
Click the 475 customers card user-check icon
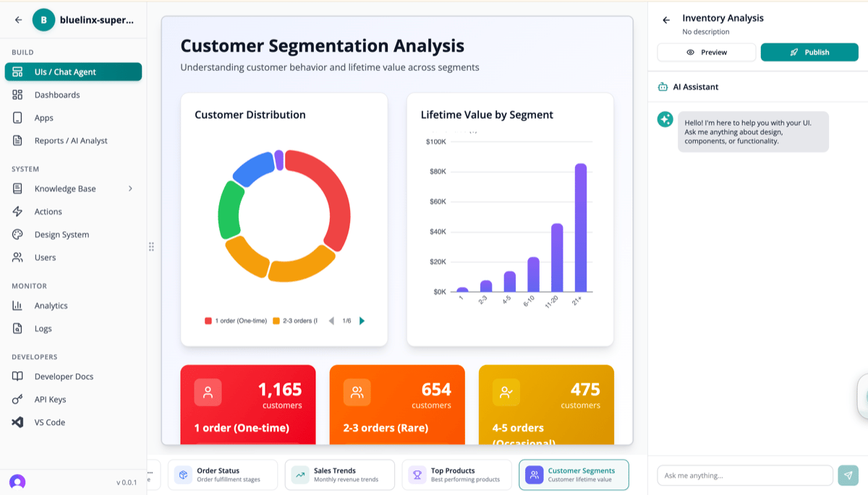point(506,392)
